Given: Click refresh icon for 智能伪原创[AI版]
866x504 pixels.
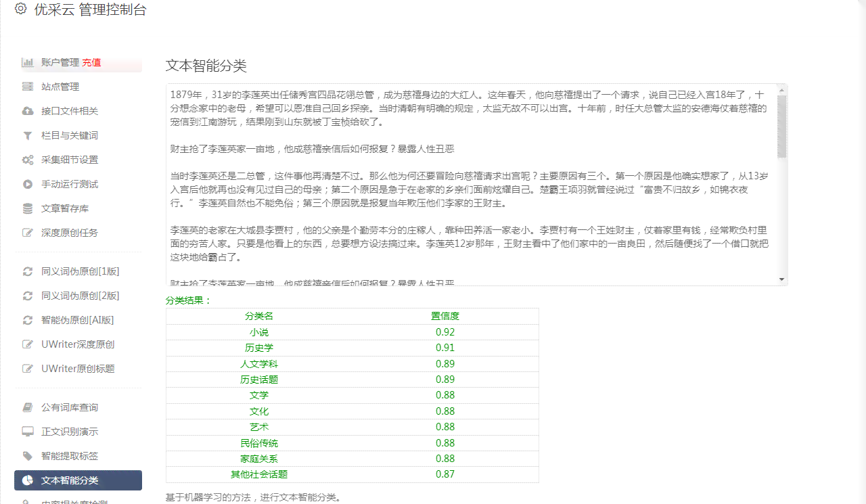Looking at the screenshot, I should [x=28, y=320].
